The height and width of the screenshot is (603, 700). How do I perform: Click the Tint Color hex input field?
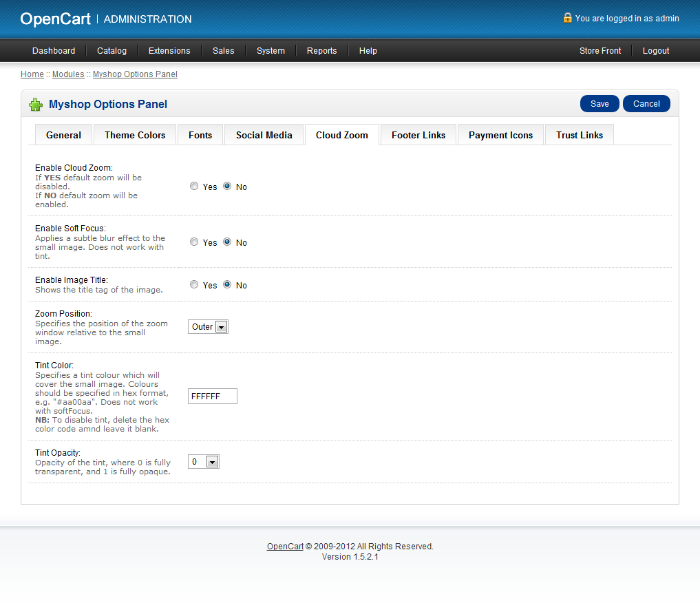click(213, 396)
